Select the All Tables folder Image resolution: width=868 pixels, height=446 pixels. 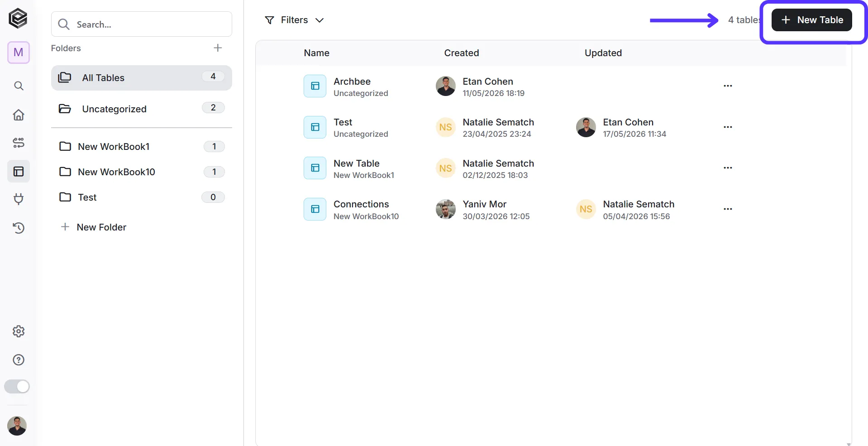coord(142,78)
